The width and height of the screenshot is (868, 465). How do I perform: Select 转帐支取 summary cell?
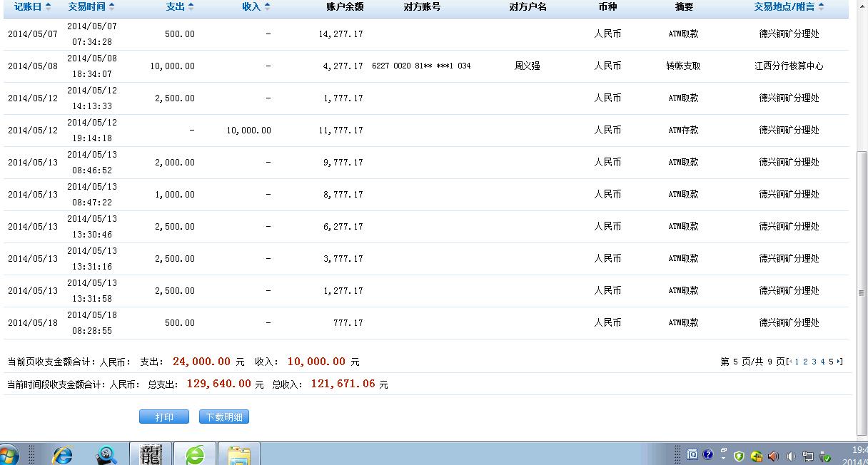pyautogui.click(x=683, y=66)
